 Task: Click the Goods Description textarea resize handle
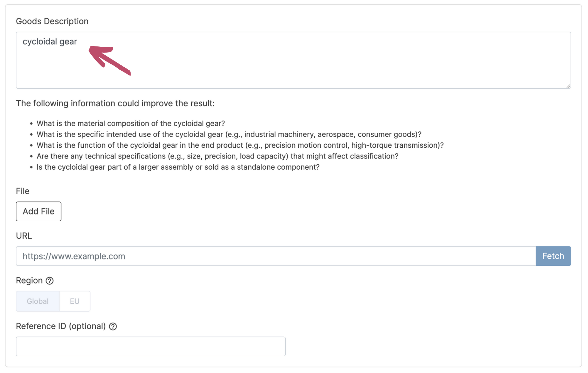[x=568, y=86]
